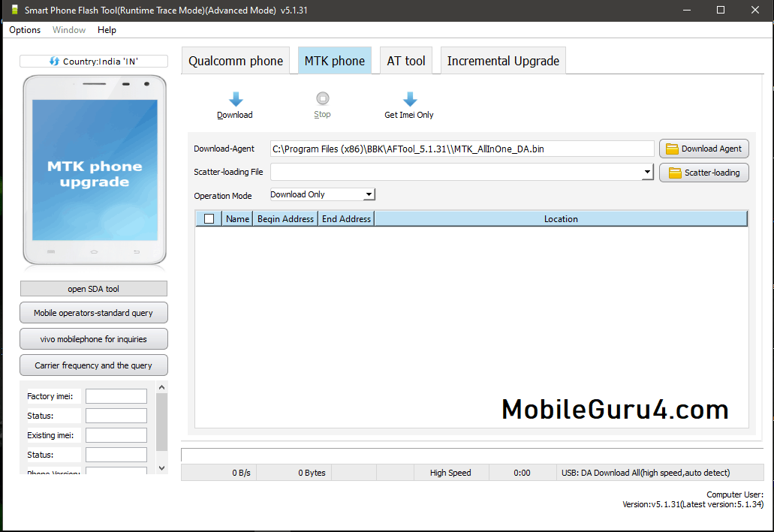The height and width of the screenshot is (532, 774).
Task: Click the High Speed status cell
Action: [x=450, y=473]
